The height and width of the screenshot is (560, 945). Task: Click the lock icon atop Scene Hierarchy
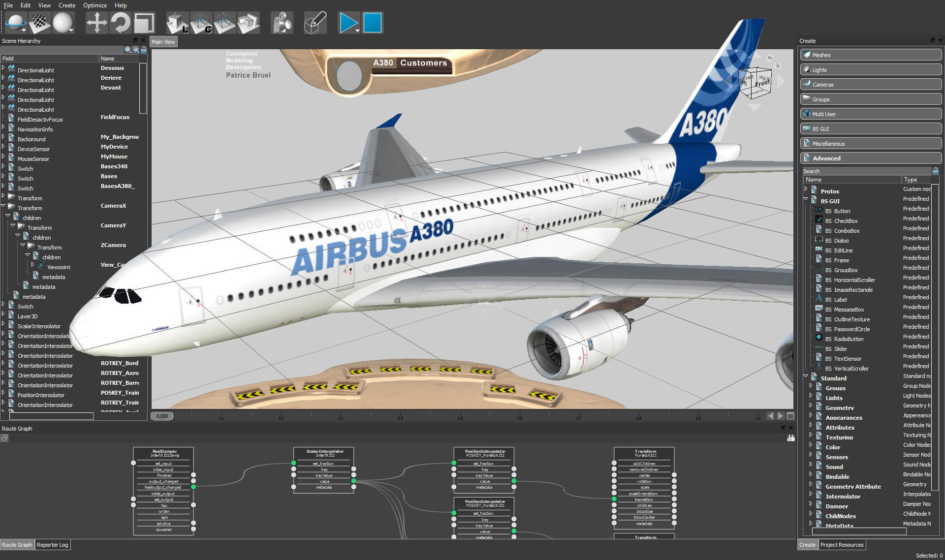pos(144,50)
